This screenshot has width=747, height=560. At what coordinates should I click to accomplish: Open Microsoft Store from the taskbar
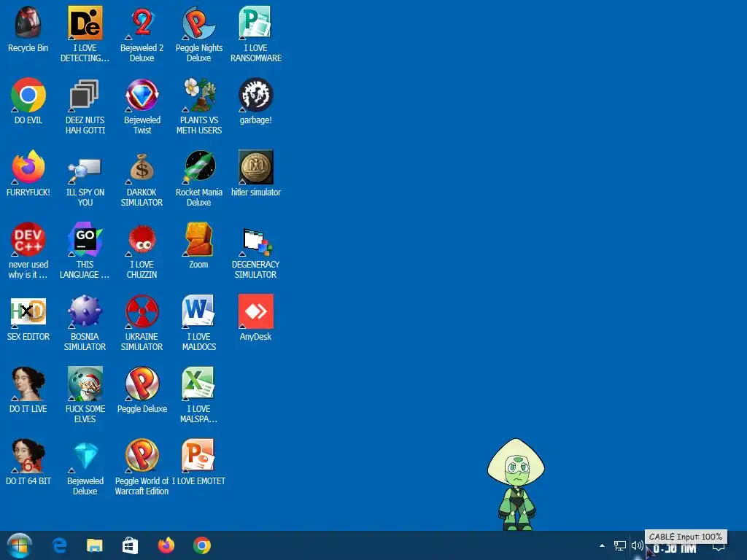[x=130, y=545]
